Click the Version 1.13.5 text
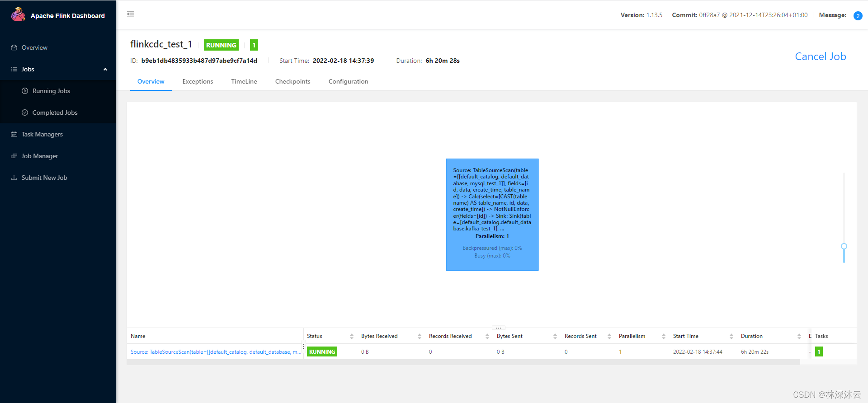 click(x=641, y=15)
